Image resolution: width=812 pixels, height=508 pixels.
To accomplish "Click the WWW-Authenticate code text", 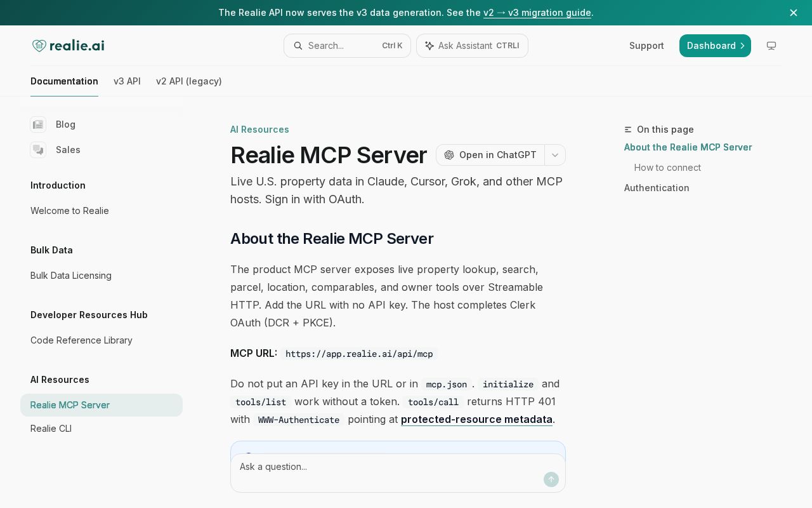I will [x=299, y=420].
